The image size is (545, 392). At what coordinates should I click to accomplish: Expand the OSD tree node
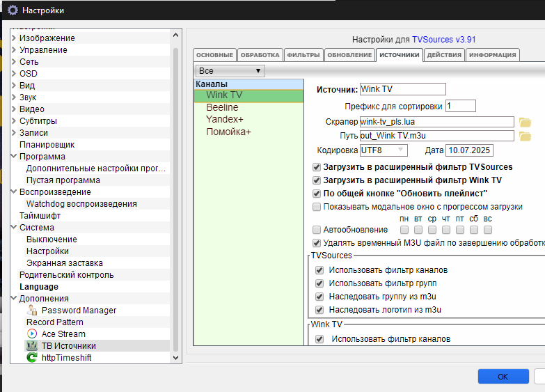pyautogui.click(x=14, y=73)
